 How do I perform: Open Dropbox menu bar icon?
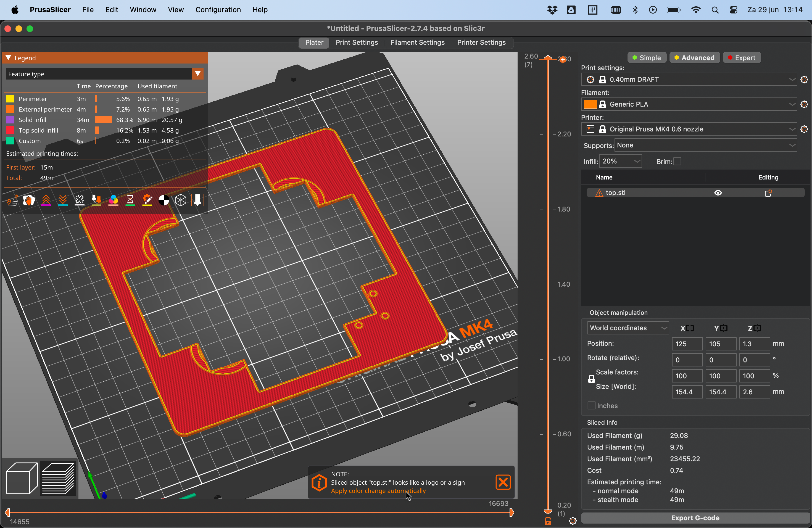[x=552, y=10]
